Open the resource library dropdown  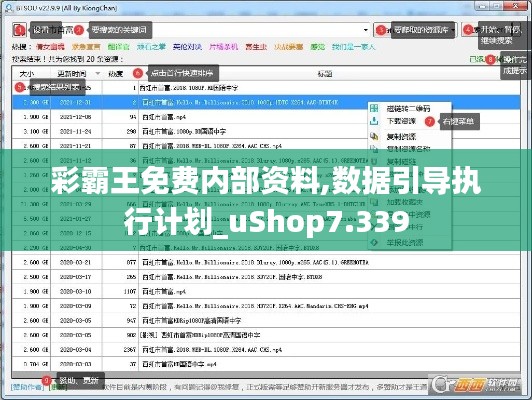453,30
